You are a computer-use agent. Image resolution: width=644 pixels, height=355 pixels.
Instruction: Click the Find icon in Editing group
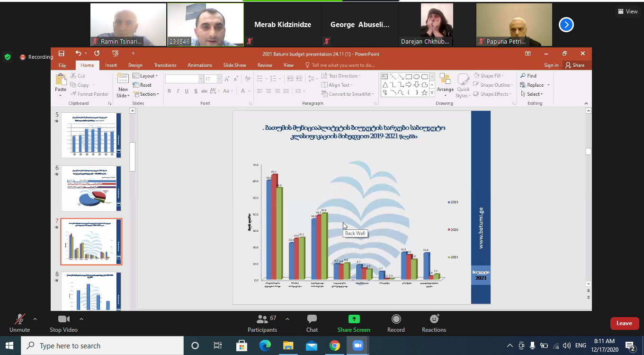tap(528, 76)
